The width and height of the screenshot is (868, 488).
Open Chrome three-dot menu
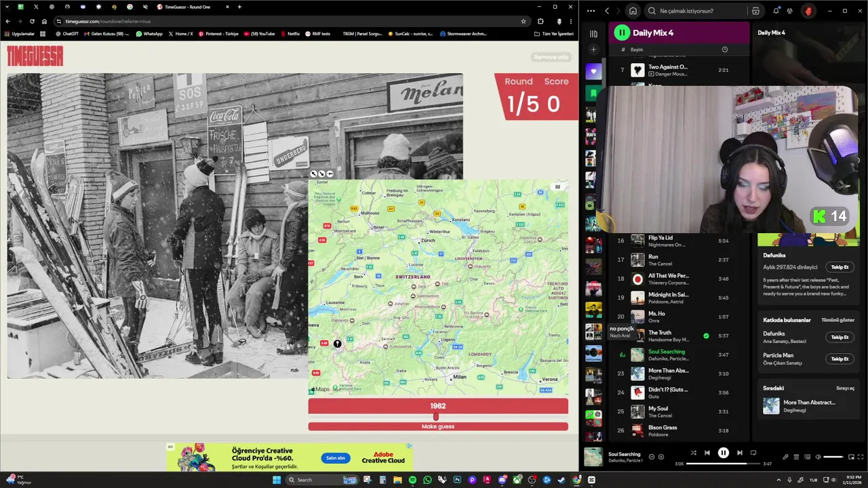click(571, 21)
